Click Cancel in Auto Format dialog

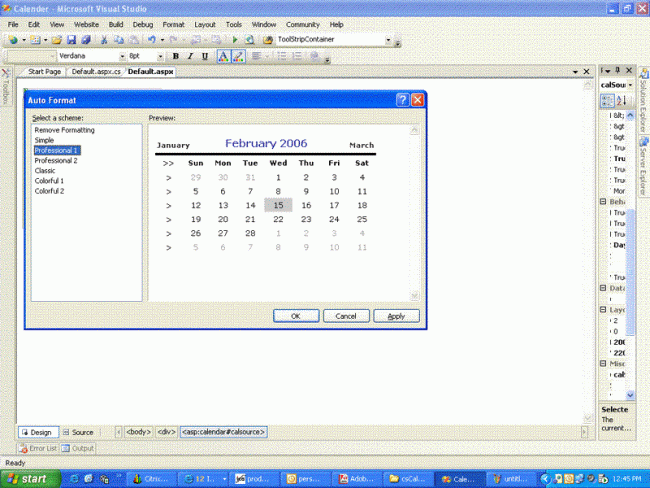(x=346, y=316)
